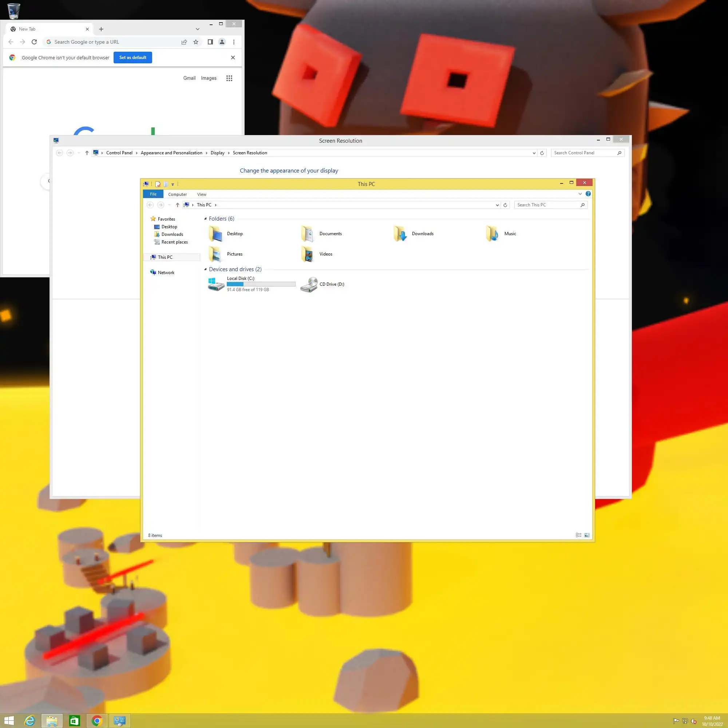Open Local Disk (C:) drive
The width and height of the screenshot is (728, 728).
216,284
